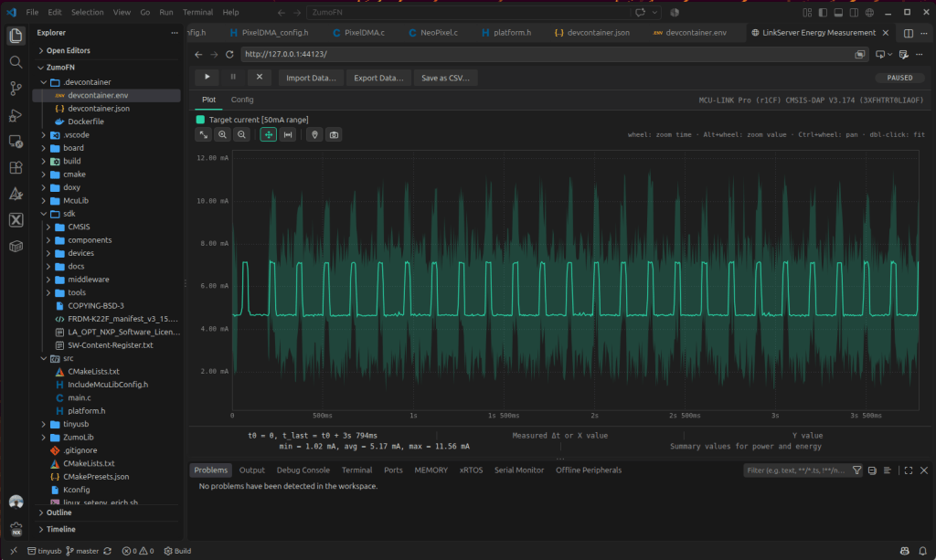Expand the McuLib folder
This screenshot has width=936, height=560.
click(44, 201)
